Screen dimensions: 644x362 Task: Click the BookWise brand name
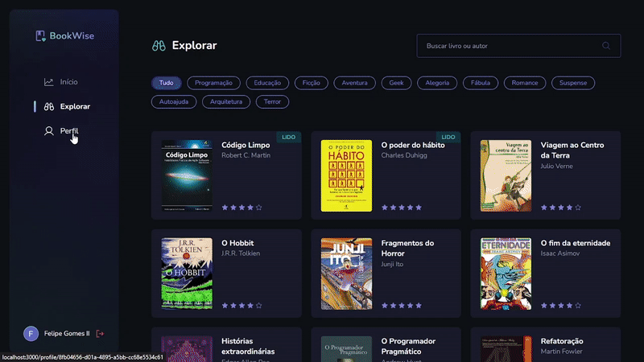tap(72, 36)
